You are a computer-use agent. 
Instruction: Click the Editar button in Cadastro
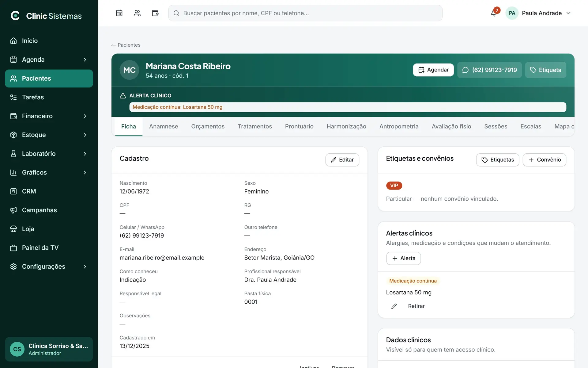coord(342,160)
